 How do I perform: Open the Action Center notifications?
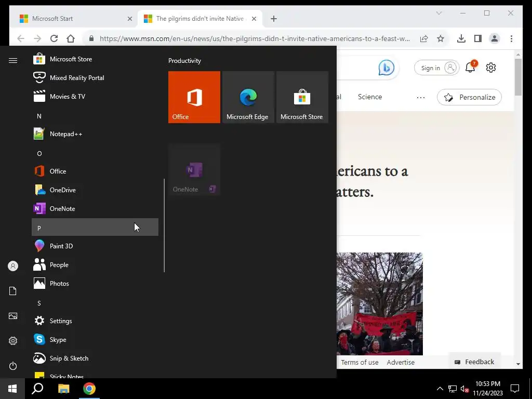[515, 389]
